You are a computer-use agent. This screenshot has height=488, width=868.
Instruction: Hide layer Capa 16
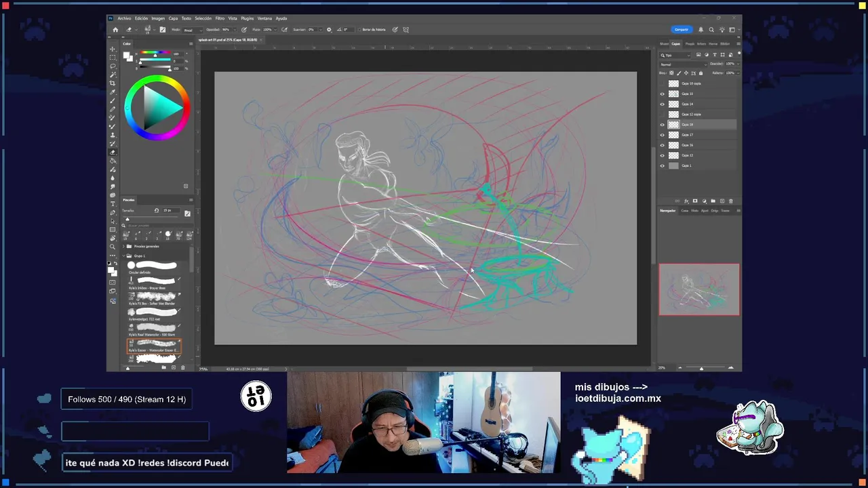point(662,145)
